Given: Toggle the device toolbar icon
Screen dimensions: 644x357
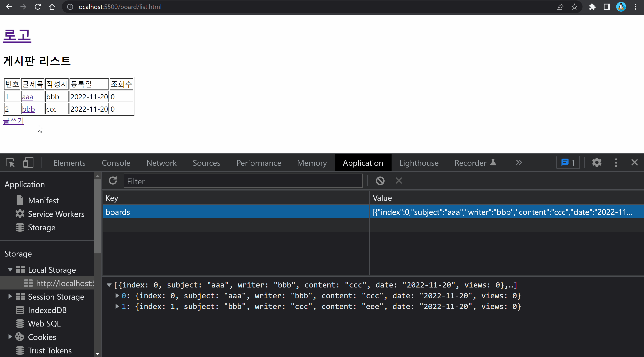Looking at the screenshot, I should (x=28, y=163).
